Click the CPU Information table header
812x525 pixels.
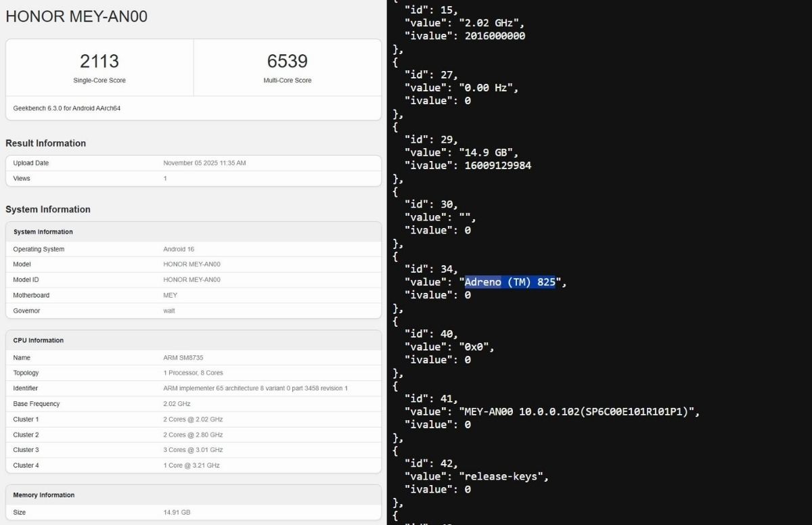39,340
